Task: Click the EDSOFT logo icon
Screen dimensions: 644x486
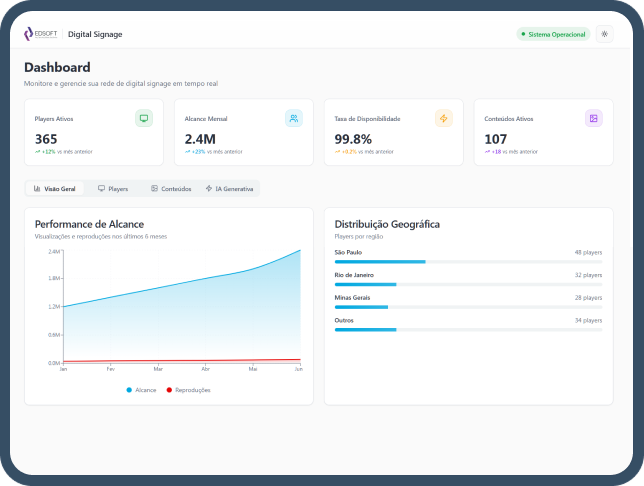Action: pyautogui.click(x=29, y=34)
